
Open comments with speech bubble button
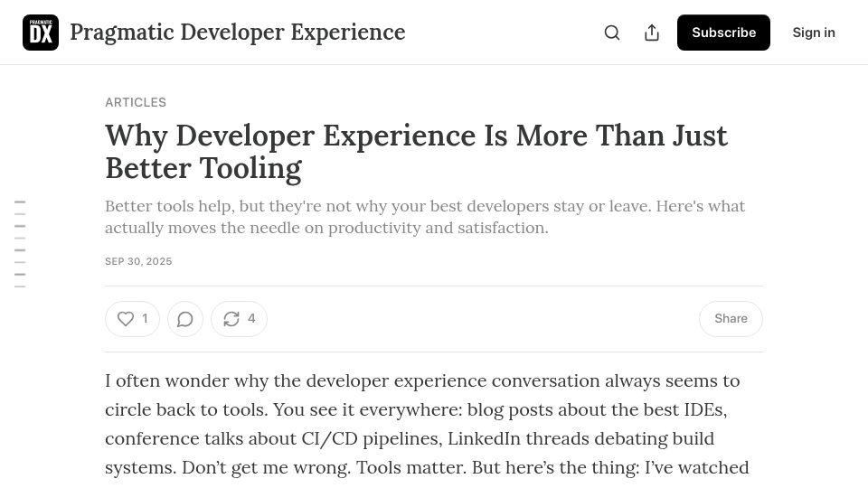(x=184, y=319)
